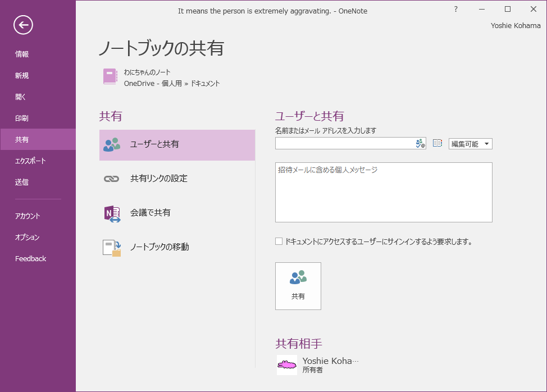This screenshot has height=392, width=547.
Task: Open the 送信 page
Action: [38, 182]
